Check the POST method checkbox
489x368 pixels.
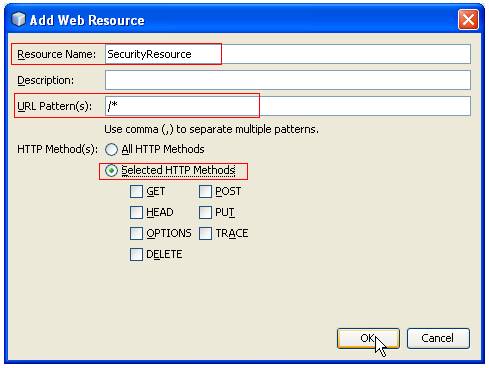205,192
